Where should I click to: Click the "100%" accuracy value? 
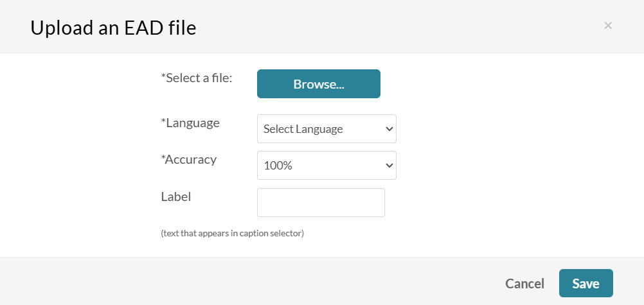[278, 166]
